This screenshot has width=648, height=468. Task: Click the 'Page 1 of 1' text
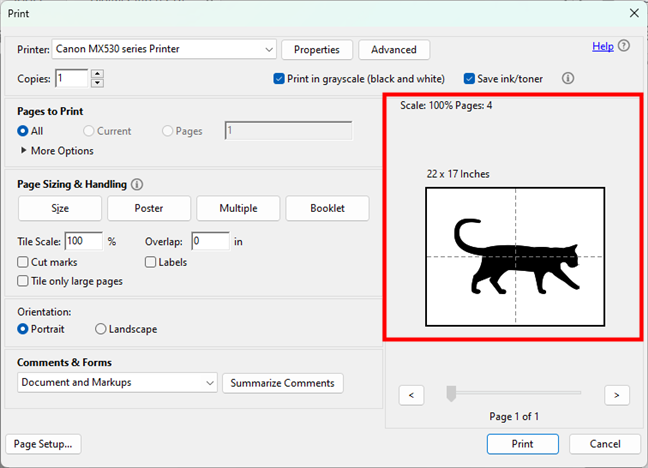tap(514, 416)
